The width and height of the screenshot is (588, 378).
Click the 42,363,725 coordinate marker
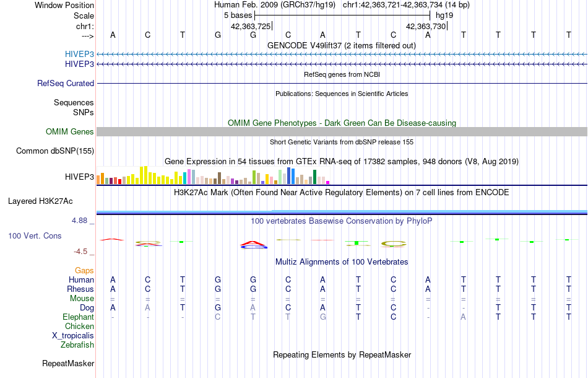251,26
